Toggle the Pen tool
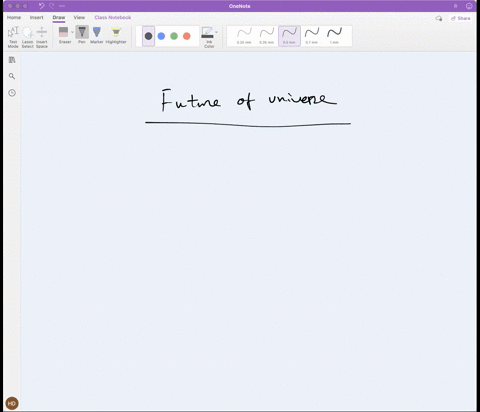480x412 pixels. (x=82, y=35)
